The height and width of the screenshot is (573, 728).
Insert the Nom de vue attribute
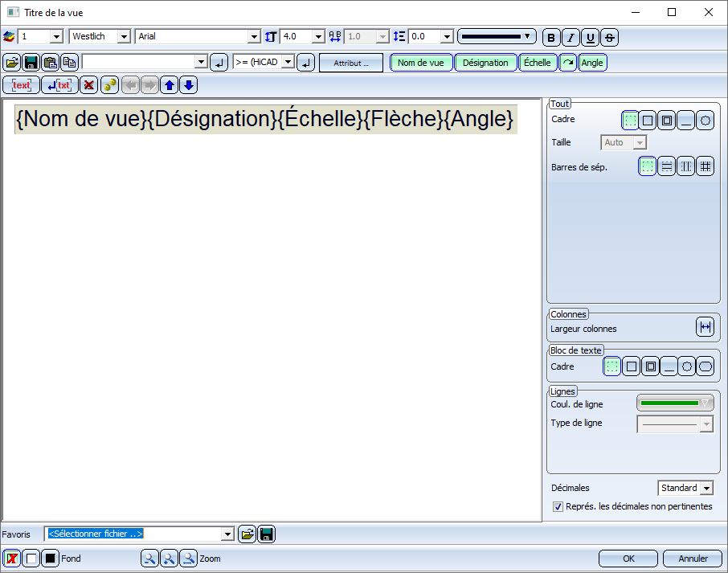420,63
